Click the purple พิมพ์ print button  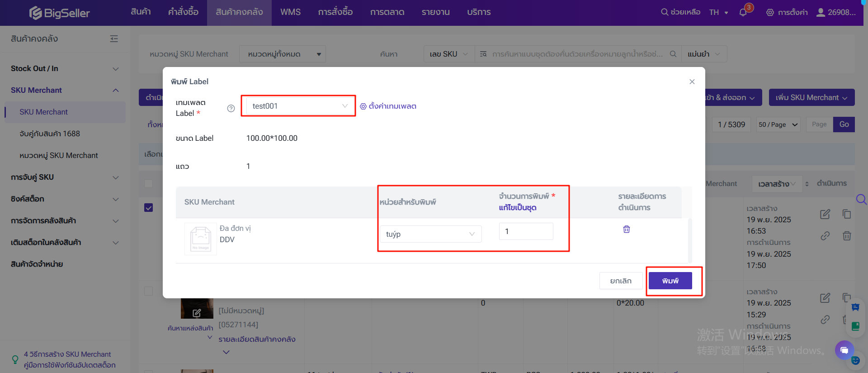pos(670,281)
